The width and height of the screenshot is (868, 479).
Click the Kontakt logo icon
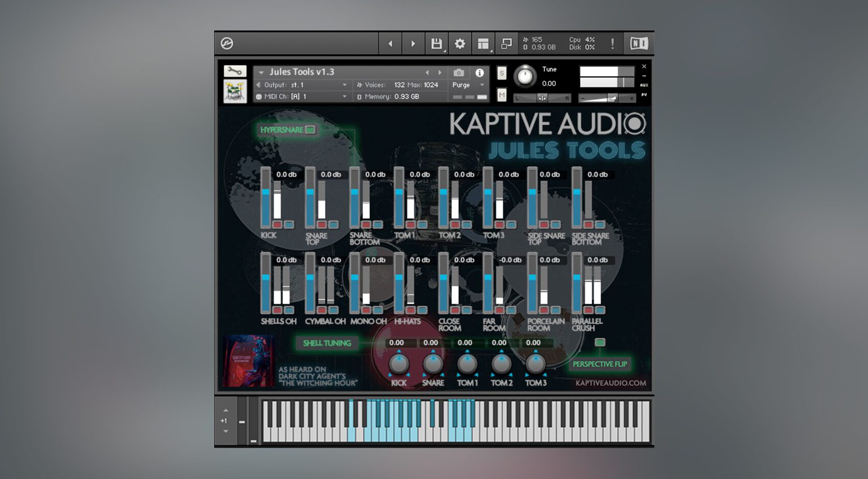tap(227, 43)
